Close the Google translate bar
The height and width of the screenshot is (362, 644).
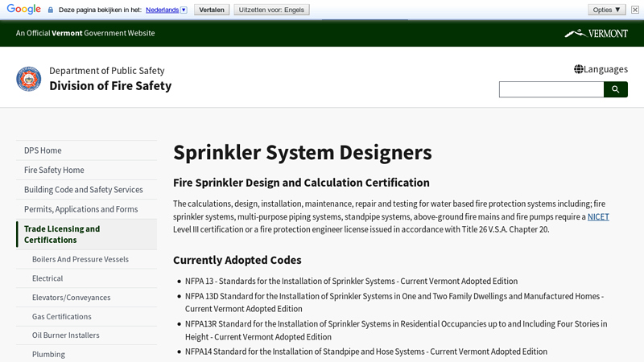pos(635,10)
